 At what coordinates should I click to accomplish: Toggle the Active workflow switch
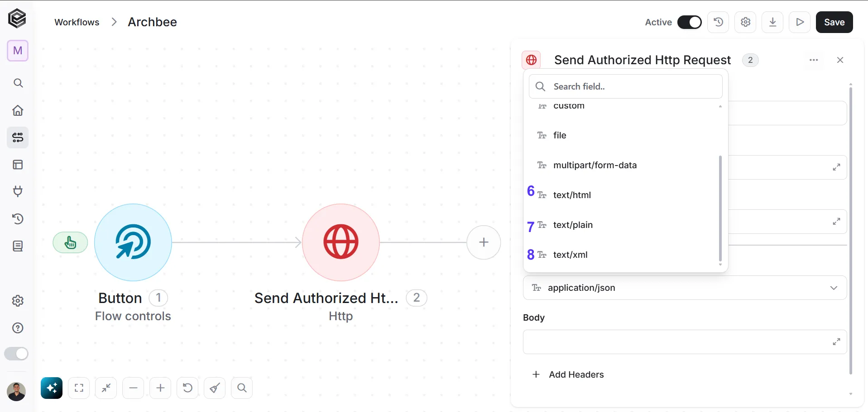tap(689, 22)
